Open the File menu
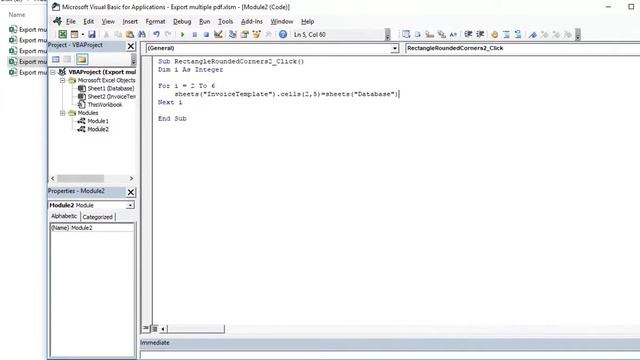The height and width of the screenshot is (360, 640). [71, 22]
